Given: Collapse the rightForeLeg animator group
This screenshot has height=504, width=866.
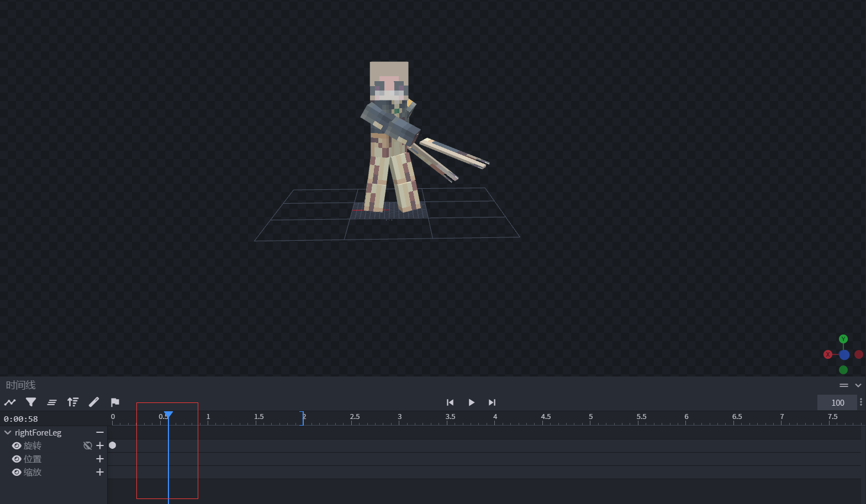Looking at the screenshot, I should [8, 432].
